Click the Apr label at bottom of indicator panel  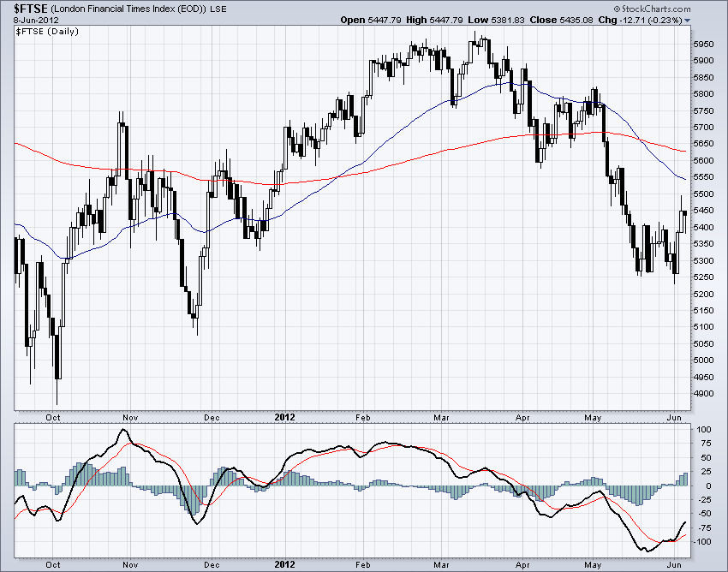522,564
